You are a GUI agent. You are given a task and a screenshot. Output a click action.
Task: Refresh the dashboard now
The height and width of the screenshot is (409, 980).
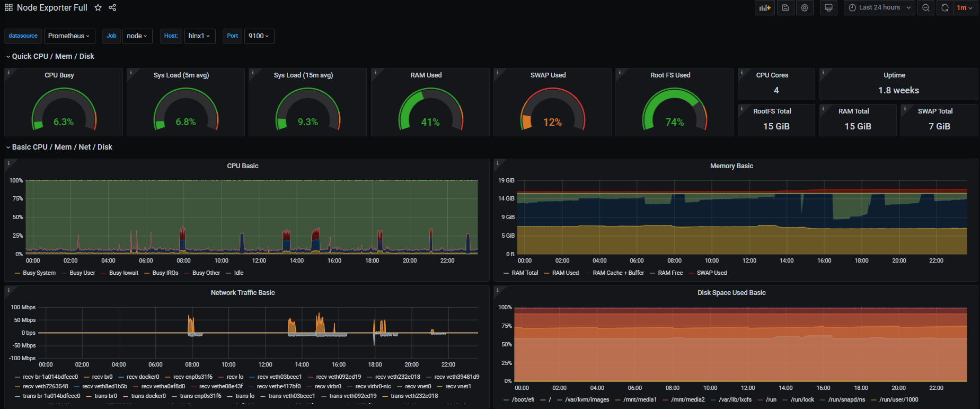point(944,8)
